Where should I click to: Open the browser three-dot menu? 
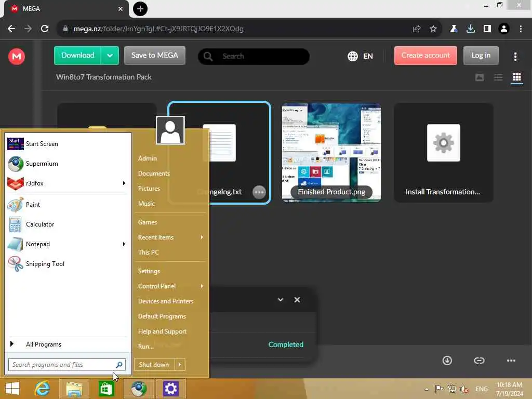click(521, 29)
